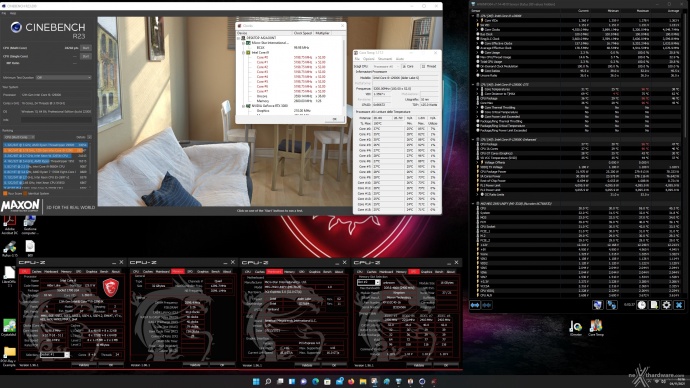This screenshot has width=690, height=388.
Task: Click Cinebench logo sphere icon
Action: pos(16,27)
